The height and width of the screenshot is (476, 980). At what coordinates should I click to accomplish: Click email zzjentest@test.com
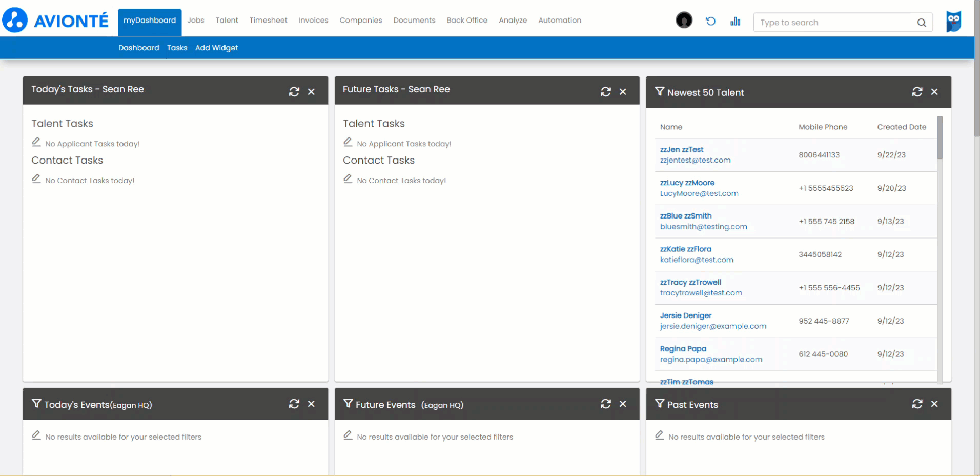click(696, 161)
